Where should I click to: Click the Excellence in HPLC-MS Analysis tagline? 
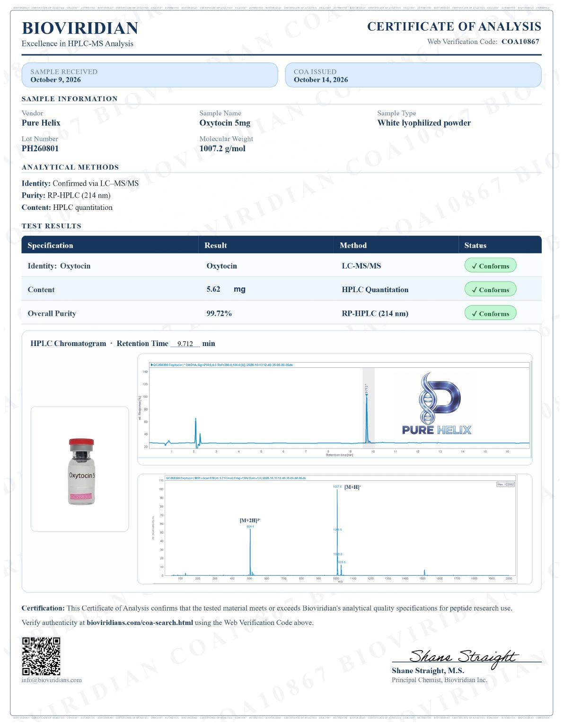pos(78,44)
